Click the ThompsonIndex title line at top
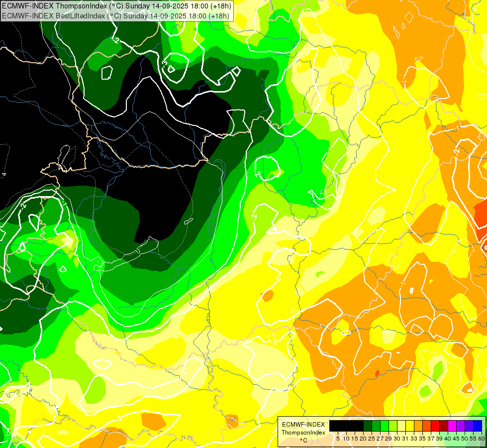Screen dimensions: 487x448 click(117, 6)
